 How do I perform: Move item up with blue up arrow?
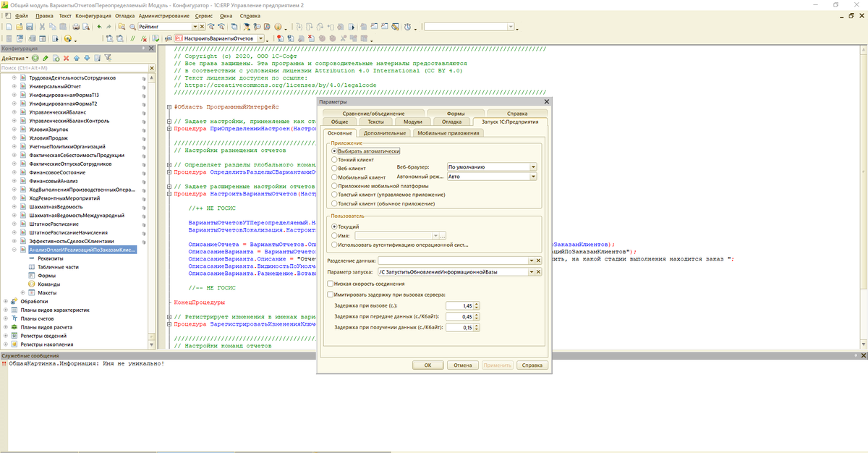click(x=76, y=58)
